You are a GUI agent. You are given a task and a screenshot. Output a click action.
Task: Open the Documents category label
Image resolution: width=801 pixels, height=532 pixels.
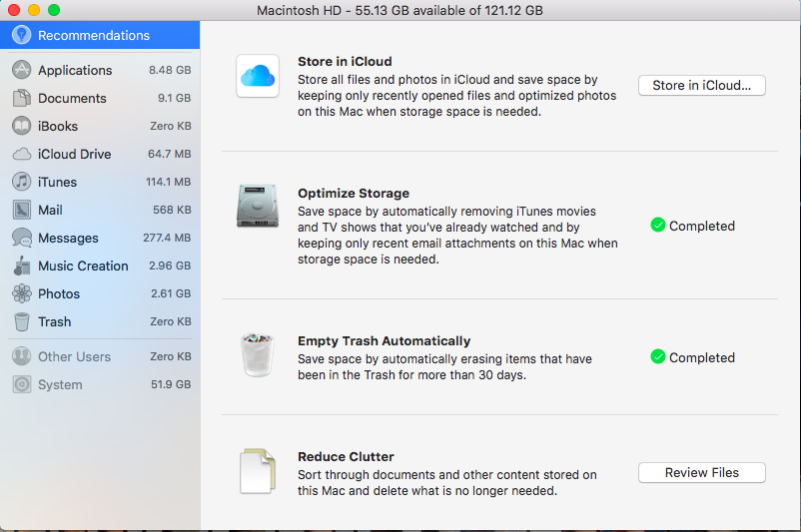click(72, 98)
